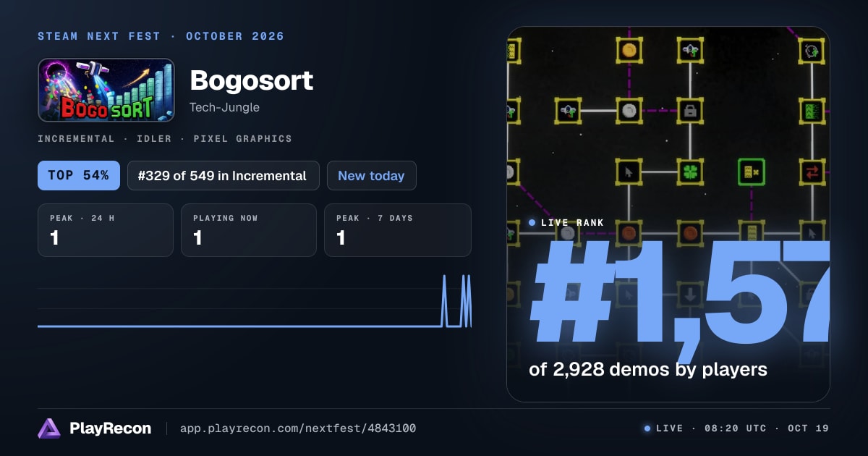Click the four-leaf clover luck node
This screenshot has width=868, height=456.
[x=690, y=172]
